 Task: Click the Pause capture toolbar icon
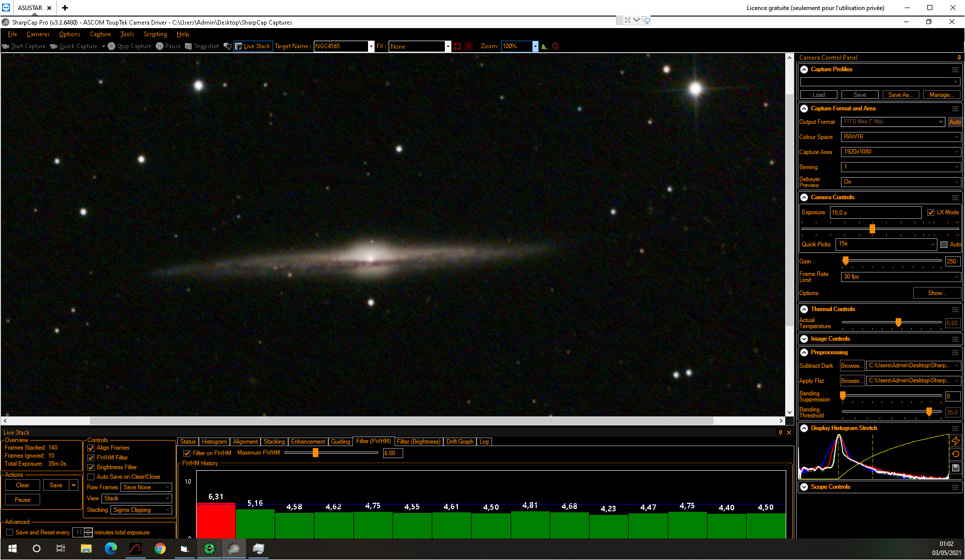160,46
